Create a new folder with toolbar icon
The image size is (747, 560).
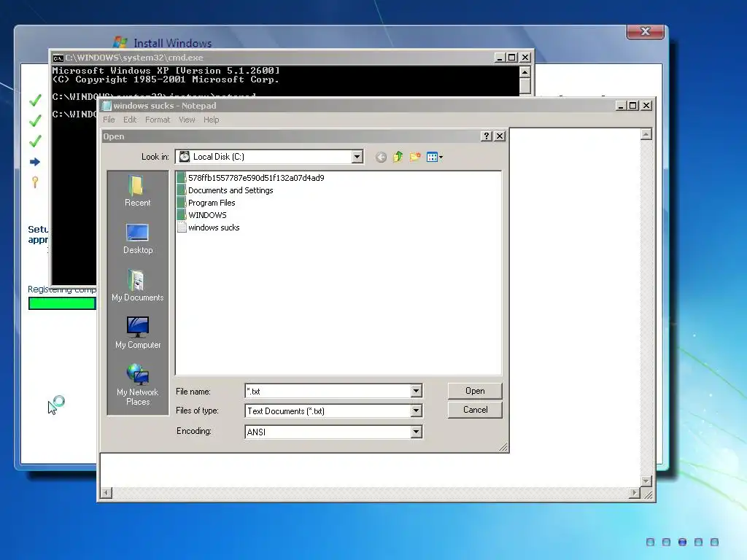click(415, 157)
